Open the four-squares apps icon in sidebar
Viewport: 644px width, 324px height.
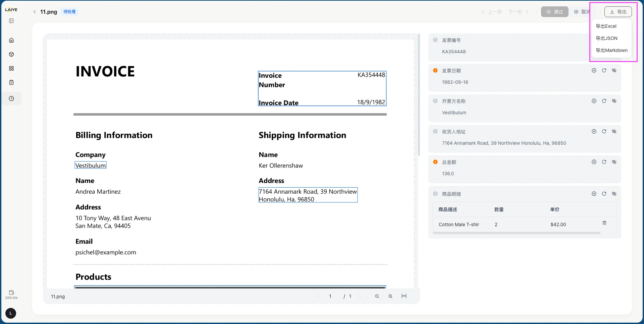[11, 68]
